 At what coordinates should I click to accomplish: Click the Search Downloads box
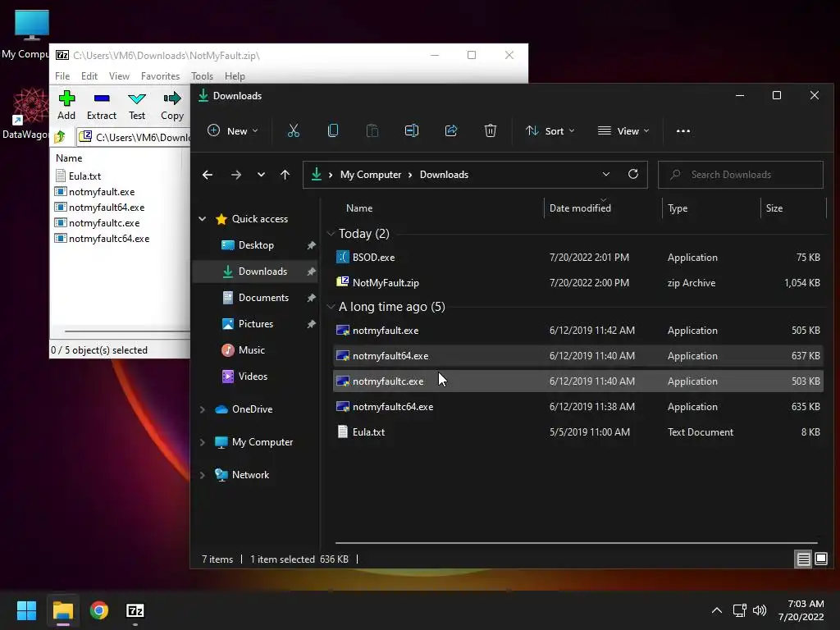pos(741,175)
